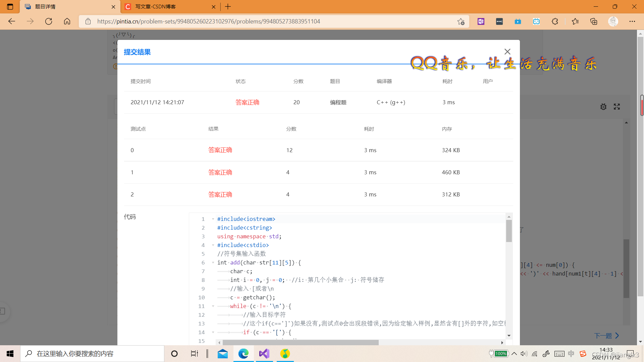Click the Collections icon in toolbar

594,21
